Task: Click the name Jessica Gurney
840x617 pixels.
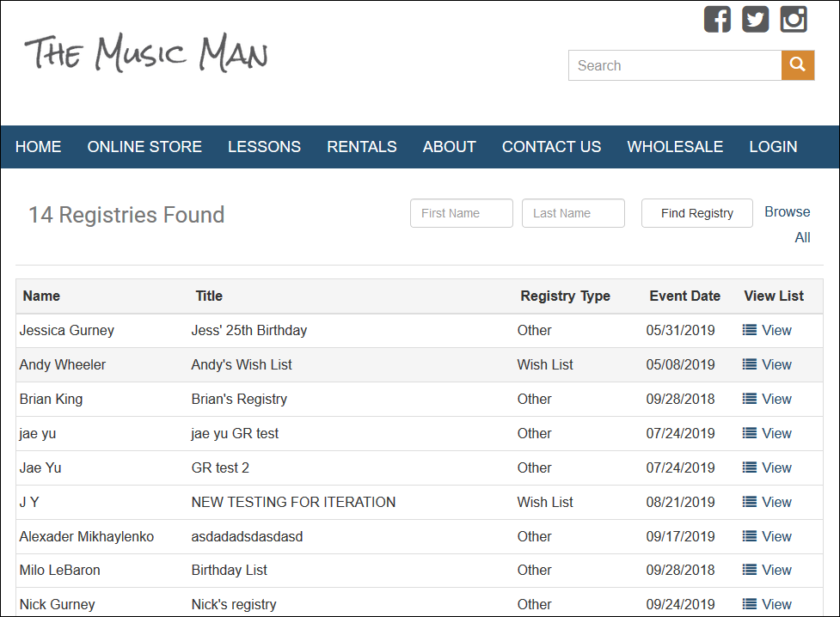Action: click(x=66, y=330)
